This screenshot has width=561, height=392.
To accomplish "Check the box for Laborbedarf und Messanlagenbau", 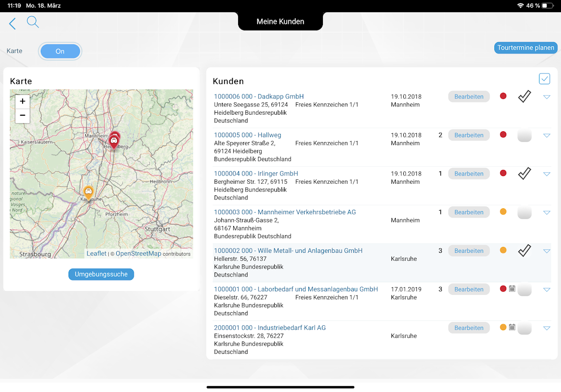I will pos(525,290).
